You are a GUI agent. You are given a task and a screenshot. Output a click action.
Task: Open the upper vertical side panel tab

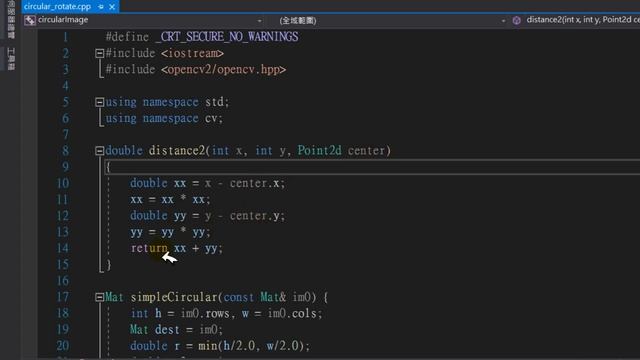click(x=11, y=20)
